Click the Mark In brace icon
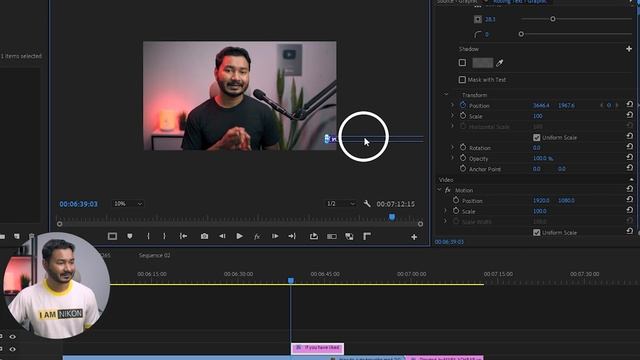This screenshot has width=640, height=360. click(148, 236)
